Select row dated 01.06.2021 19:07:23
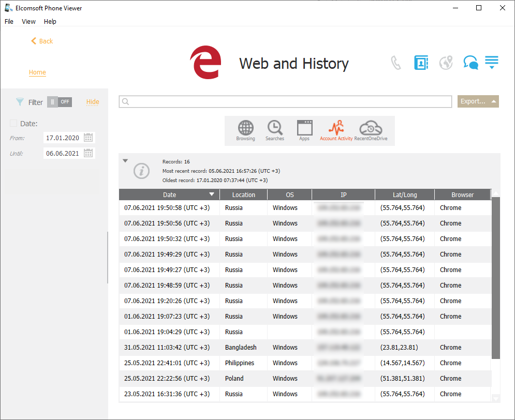Viewport: 515px width, 420px height. pyautogui.click(x=305, y=317)
